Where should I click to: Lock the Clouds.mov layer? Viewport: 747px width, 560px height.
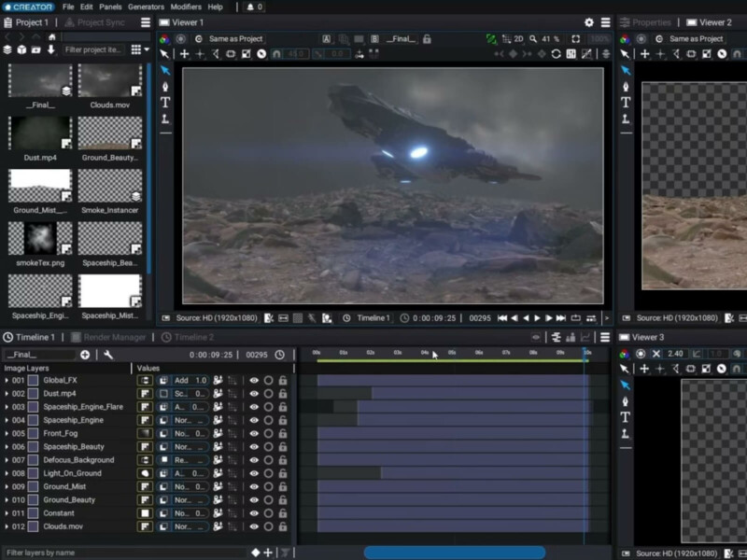[283, 526]
